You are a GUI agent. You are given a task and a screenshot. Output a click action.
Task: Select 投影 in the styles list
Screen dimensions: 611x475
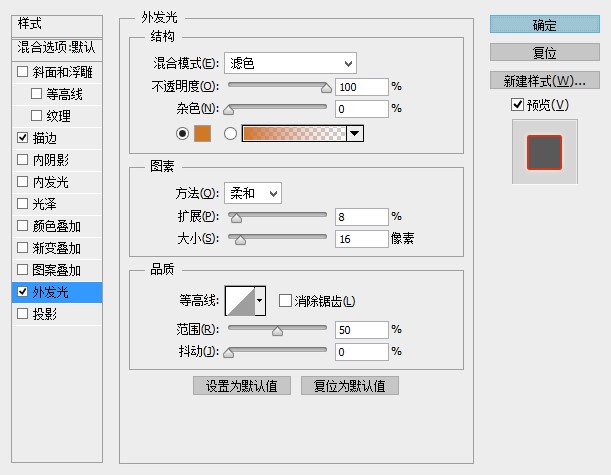57,314
